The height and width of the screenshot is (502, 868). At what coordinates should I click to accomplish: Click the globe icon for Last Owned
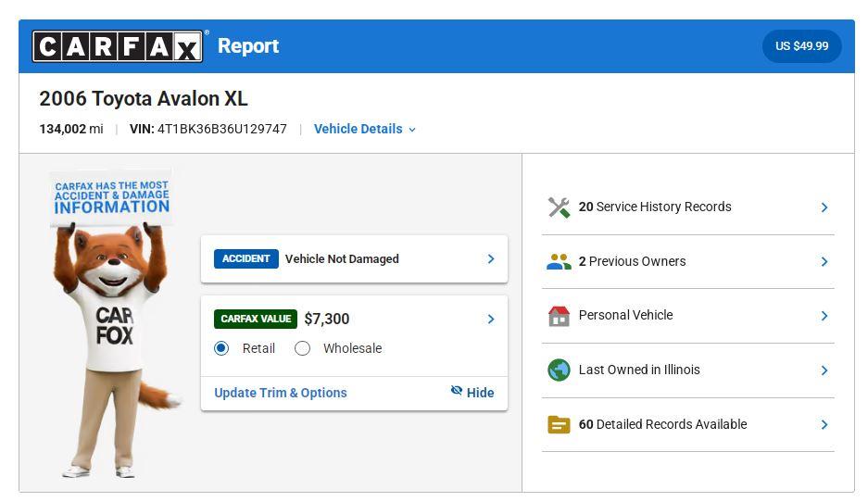click(x=559, y=370)
